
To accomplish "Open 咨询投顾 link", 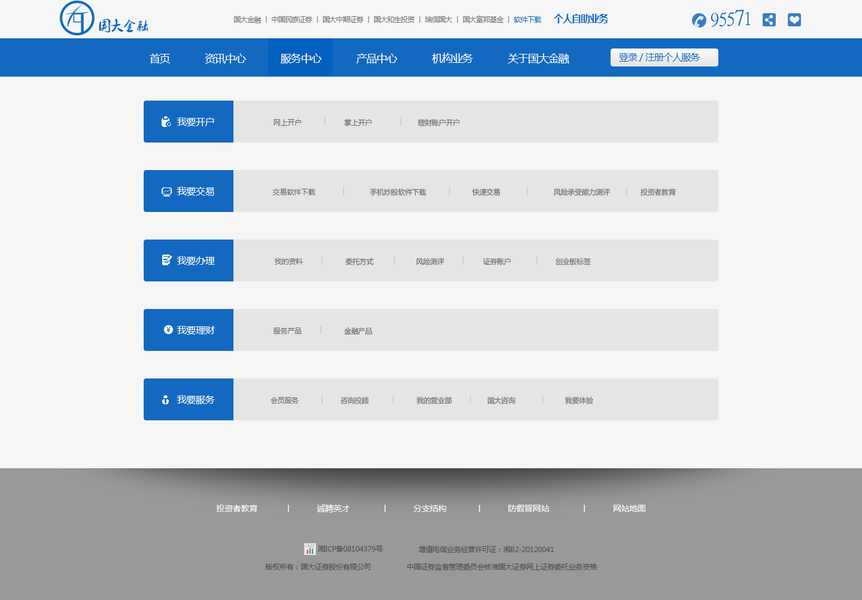I will click(355, 400).
